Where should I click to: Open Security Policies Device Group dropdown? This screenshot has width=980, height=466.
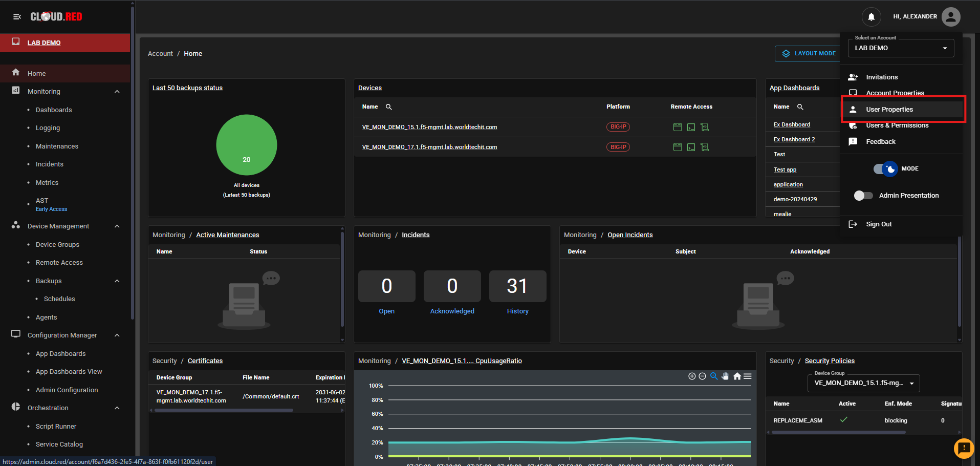click(863, 383)
